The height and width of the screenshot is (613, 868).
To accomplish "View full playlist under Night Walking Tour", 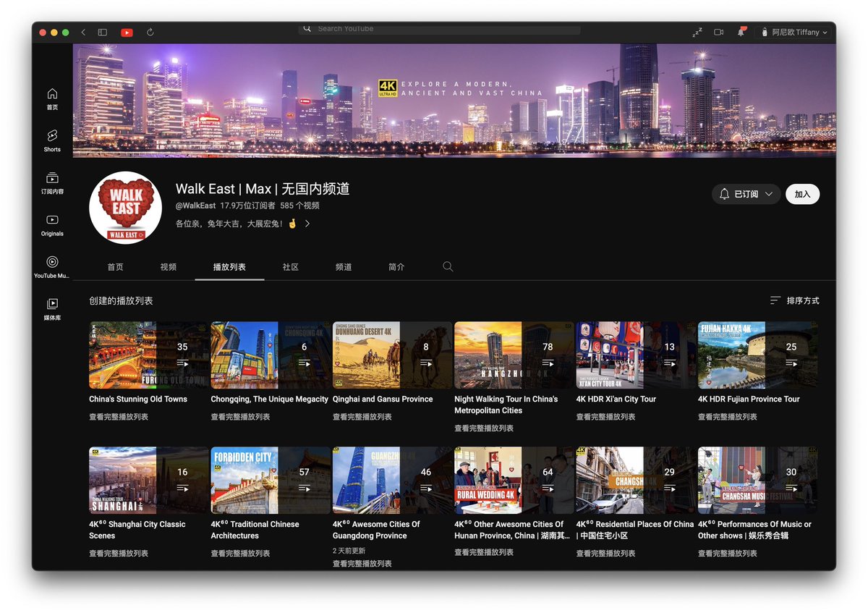I will [484, 428].
